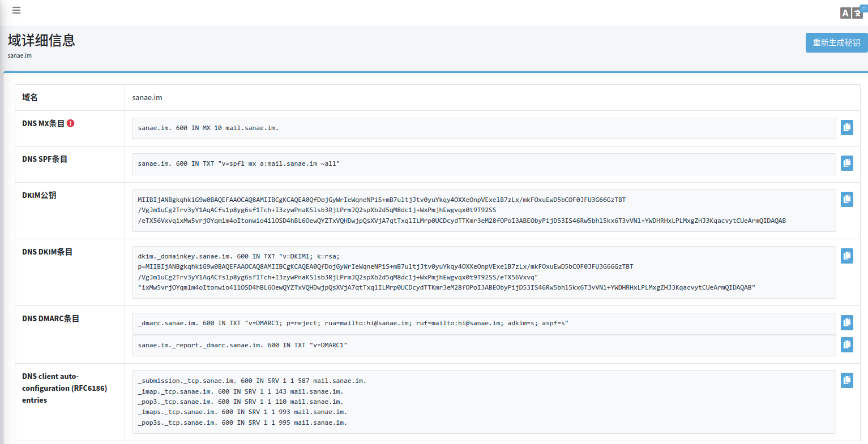The image size is (868, 444).
Task: Copy the DKIM public key
Action: point(847,199)
